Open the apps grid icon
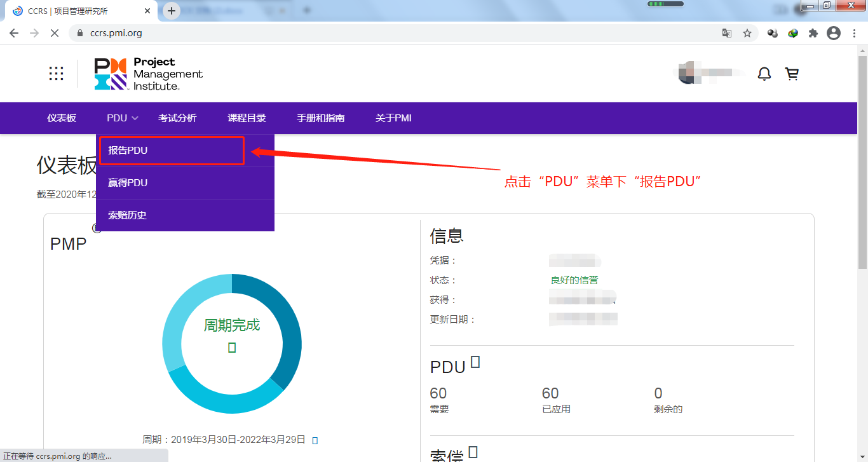This screenshot has height=462, width=868. tap(56, 73)
